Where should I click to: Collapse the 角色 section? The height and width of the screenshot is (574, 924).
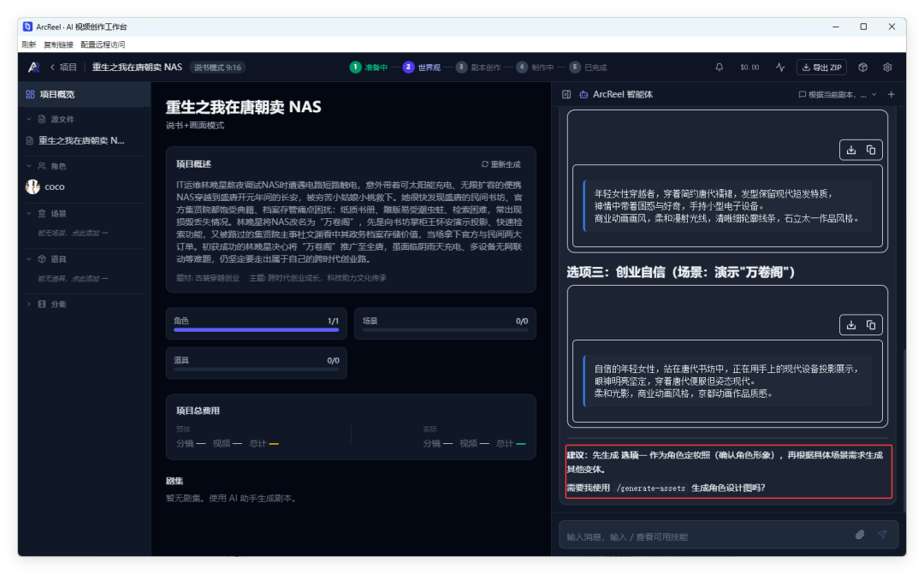29,166
